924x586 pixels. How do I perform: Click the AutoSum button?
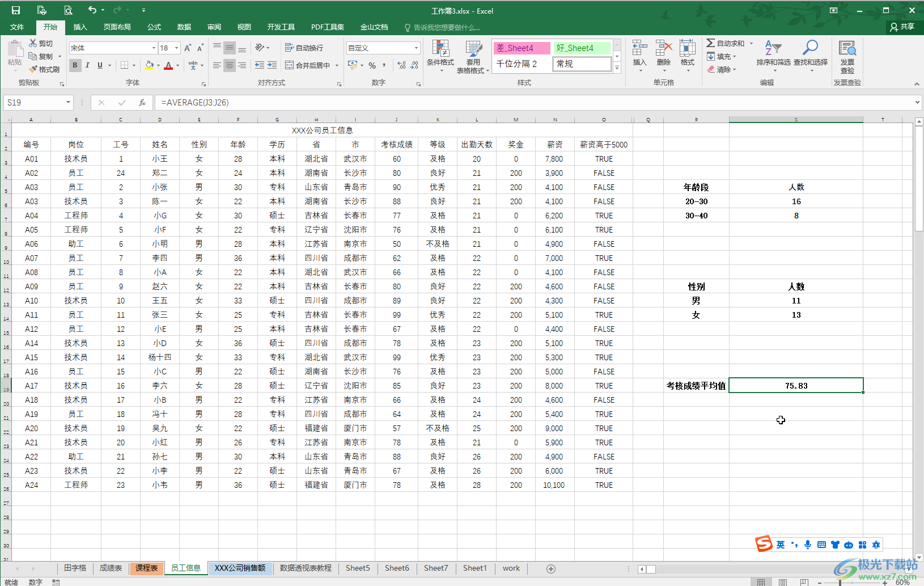726,44
